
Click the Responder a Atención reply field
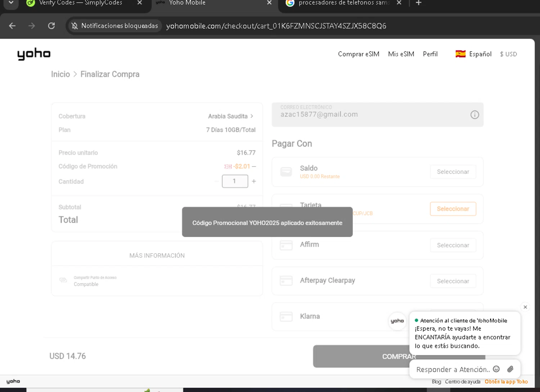(x=453, y=369)
